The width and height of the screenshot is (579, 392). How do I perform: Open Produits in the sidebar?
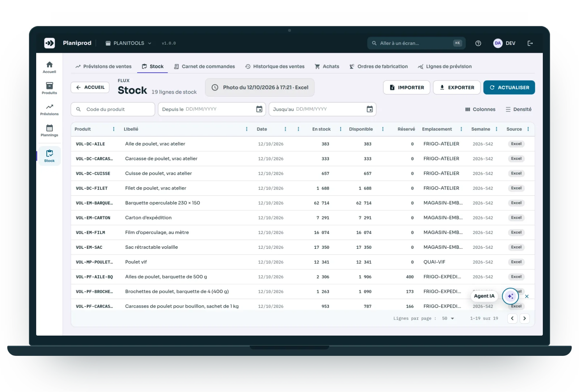pyautogui.click(x=50, y=88)
